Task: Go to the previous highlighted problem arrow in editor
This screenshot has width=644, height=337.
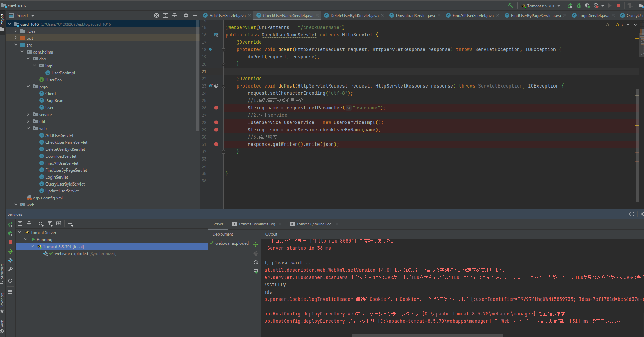Action: [x=628, y=25]
